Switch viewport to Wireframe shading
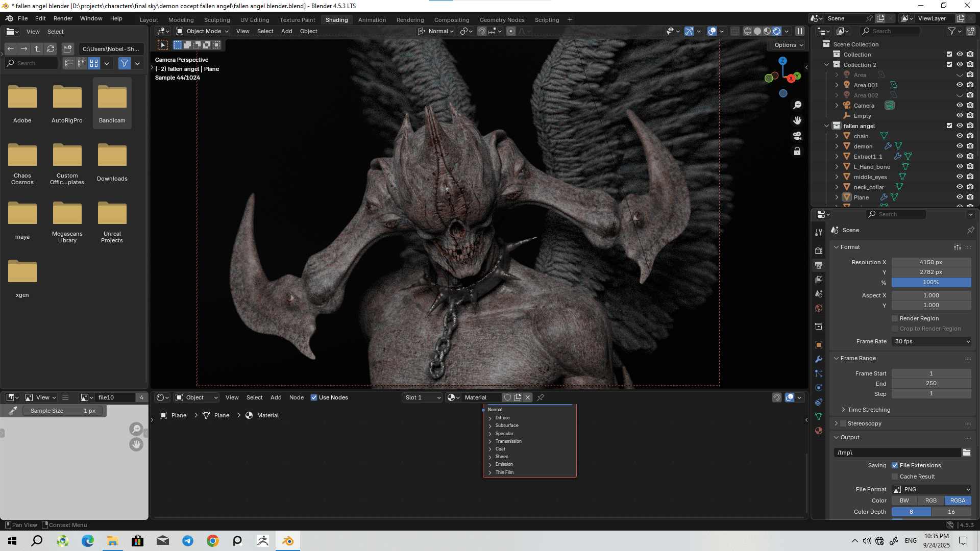 tap(748, 31)
